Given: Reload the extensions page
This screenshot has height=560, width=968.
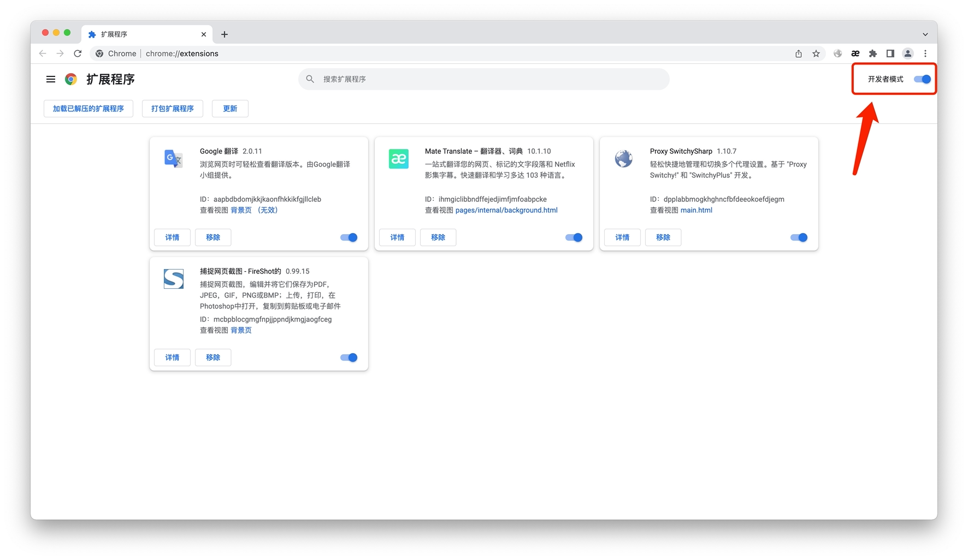Looking at the screenshot, I should click(78, 53).
